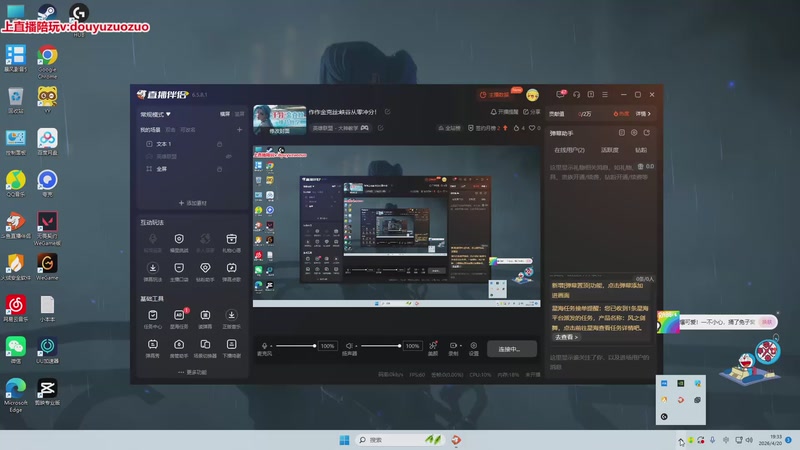
Task: Expand the 常规模式 dropdown
Action: (x=156, y=114)
